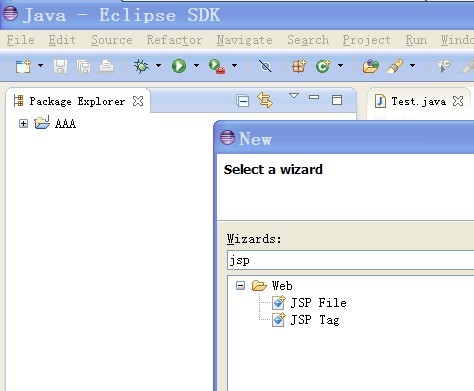Open the New wizard dropdown arrow
Viewport: 474px width, 391px height.
40,65
